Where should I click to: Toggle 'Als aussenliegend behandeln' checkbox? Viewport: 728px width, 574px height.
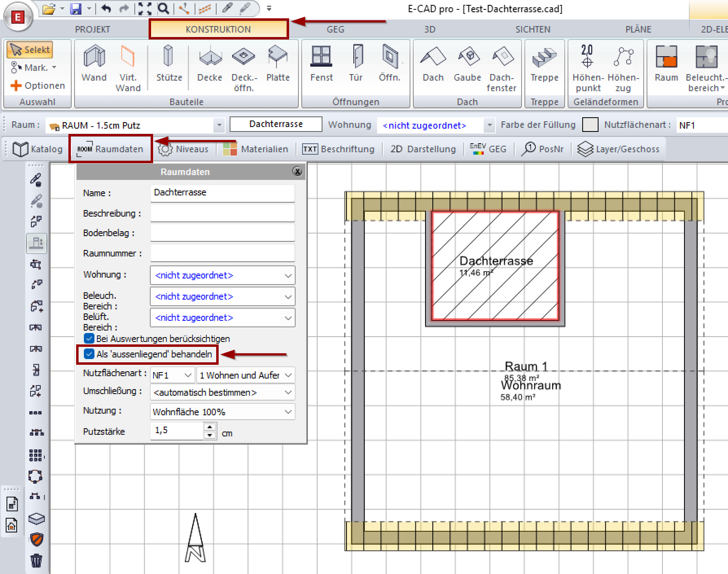point(89,354)
